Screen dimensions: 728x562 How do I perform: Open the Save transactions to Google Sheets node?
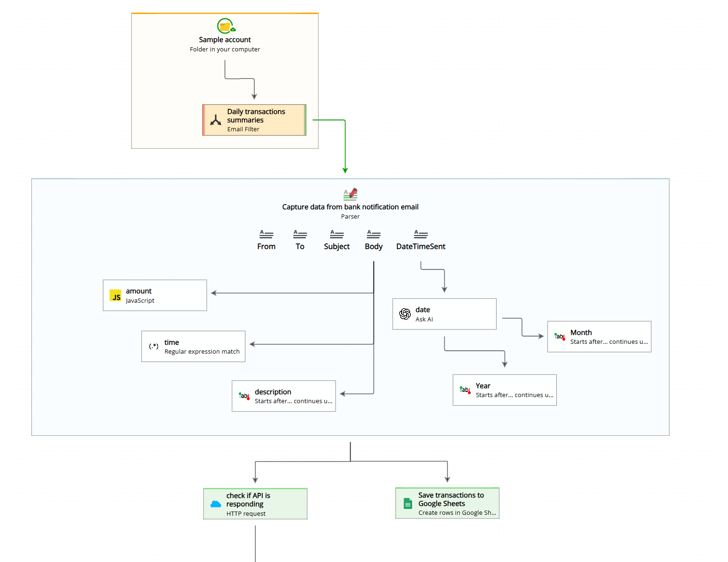pos(447,503)
